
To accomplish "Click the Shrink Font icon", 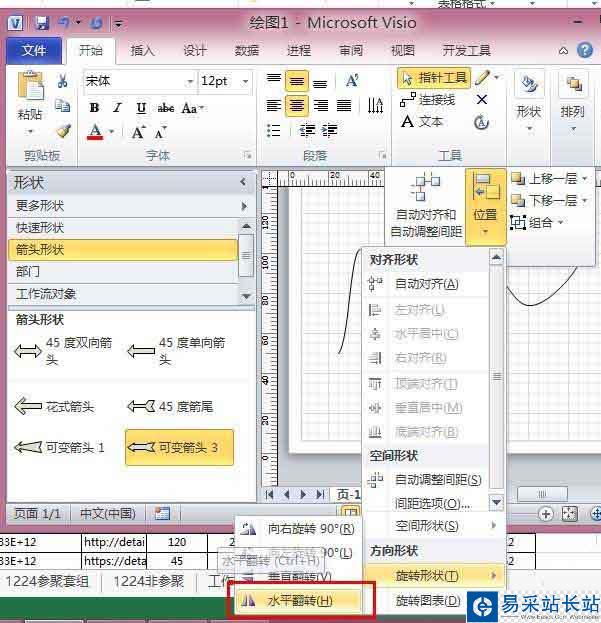I will (160, 133).
